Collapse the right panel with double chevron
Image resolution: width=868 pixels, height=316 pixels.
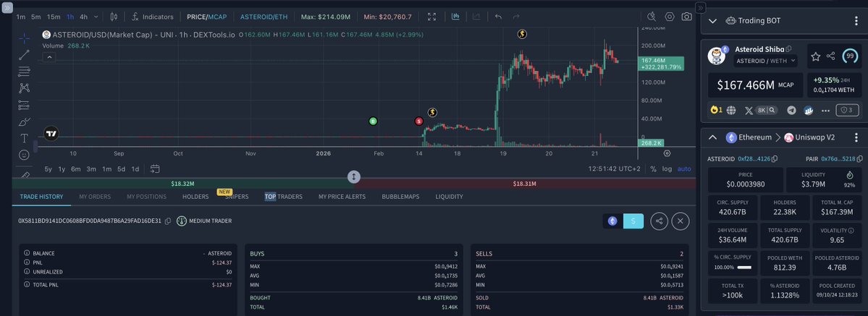click(x=700, y=8)
